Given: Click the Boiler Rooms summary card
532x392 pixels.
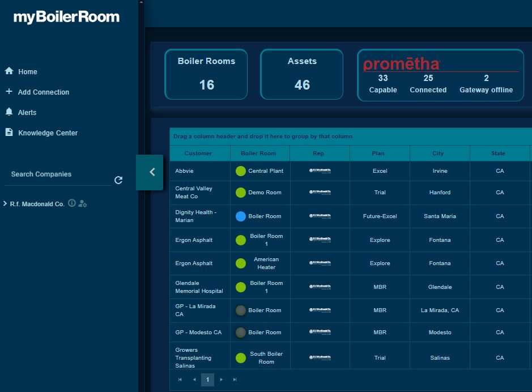Looking at the screenshot, I should (x=206, y=74).
